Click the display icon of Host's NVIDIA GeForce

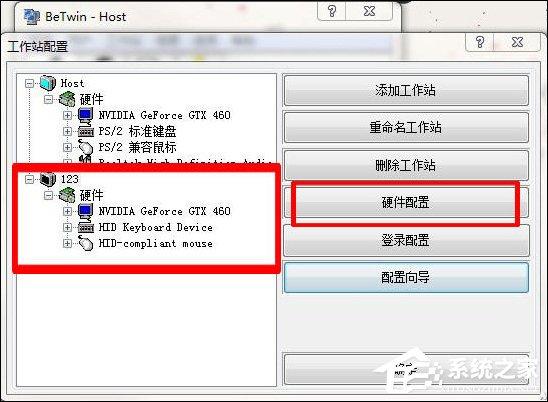point(86,115)
